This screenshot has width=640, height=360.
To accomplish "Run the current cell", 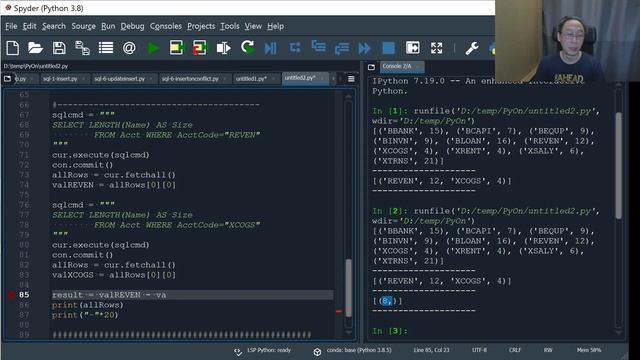I will (x=177, y=48).
